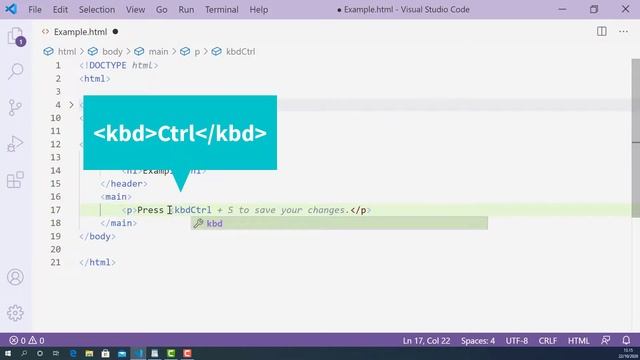Open the Help menu
This screenshot has width=640, height=360.
tap(259, 9)
